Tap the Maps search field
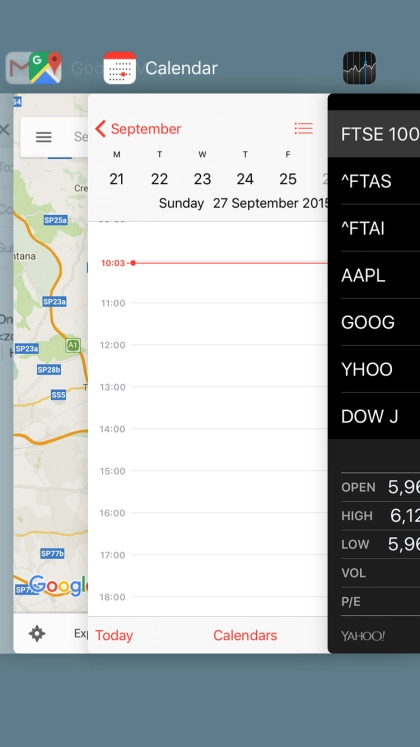 pos(80,137)
